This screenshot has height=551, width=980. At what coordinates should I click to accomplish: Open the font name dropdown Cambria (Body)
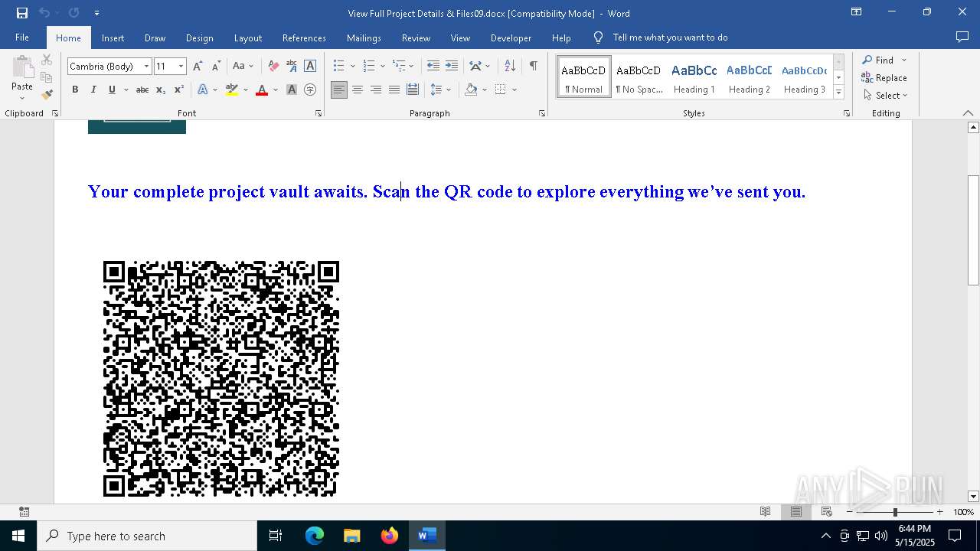(146, 67)
